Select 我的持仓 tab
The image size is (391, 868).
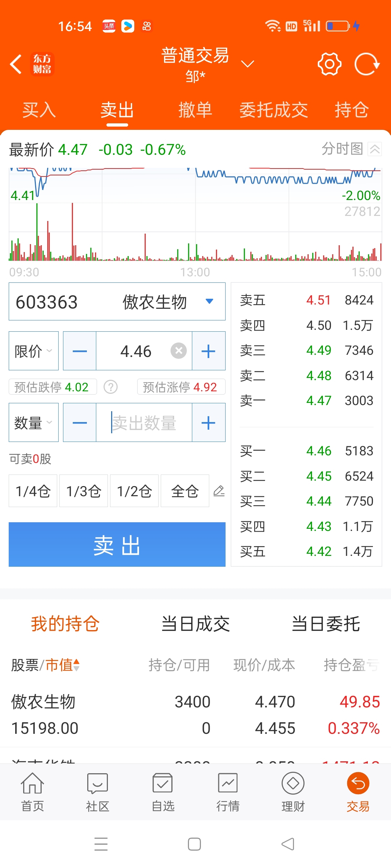point(65,624)
